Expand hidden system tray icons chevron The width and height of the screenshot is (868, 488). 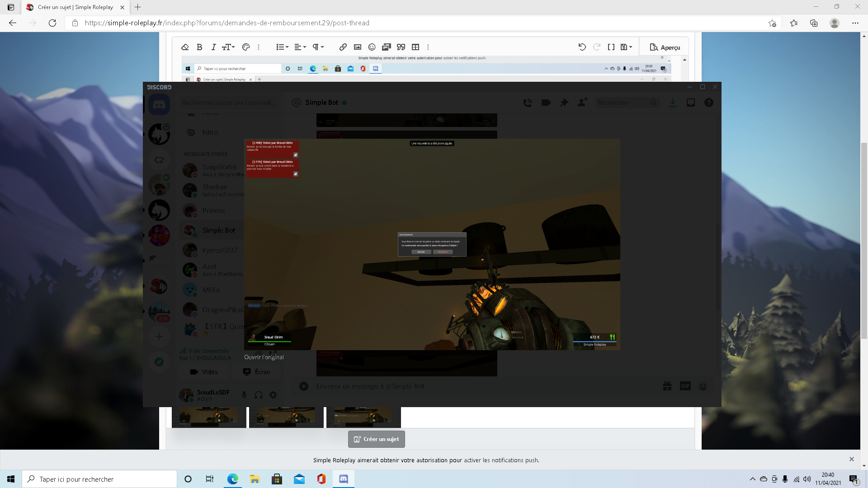click(752, 479)
